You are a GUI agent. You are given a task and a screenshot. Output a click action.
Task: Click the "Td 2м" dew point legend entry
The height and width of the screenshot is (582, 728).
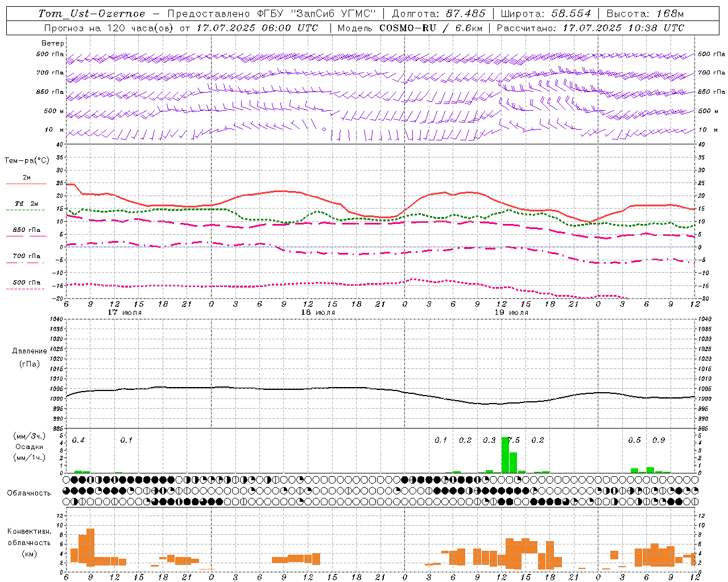click(x=26, y=203)
